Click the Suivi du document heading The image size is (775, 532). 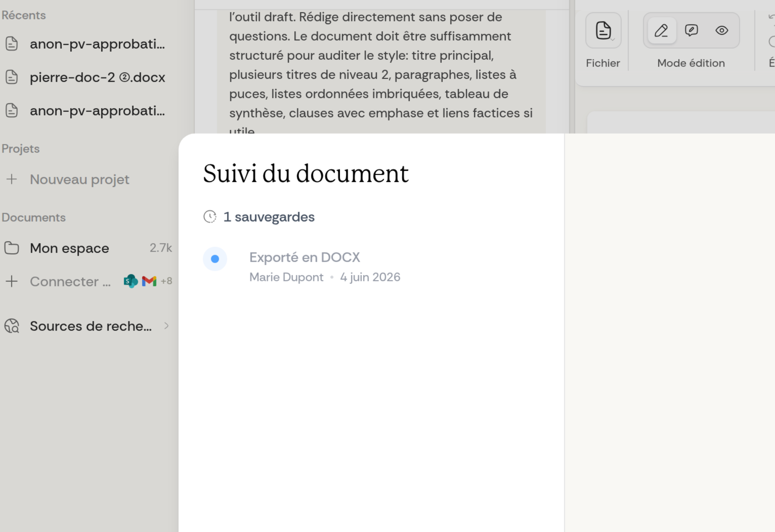306,173
